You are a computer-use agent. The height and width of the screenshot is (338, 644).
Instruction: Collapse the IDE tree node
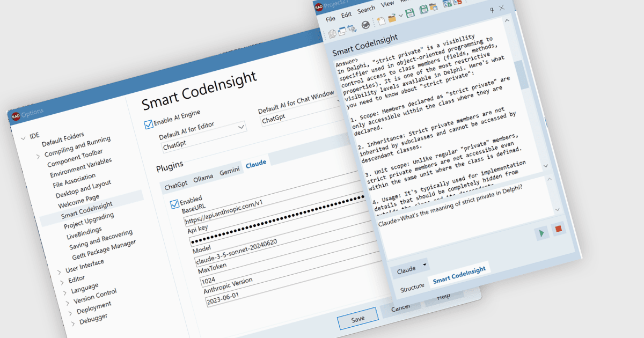[x=23, y=139]
